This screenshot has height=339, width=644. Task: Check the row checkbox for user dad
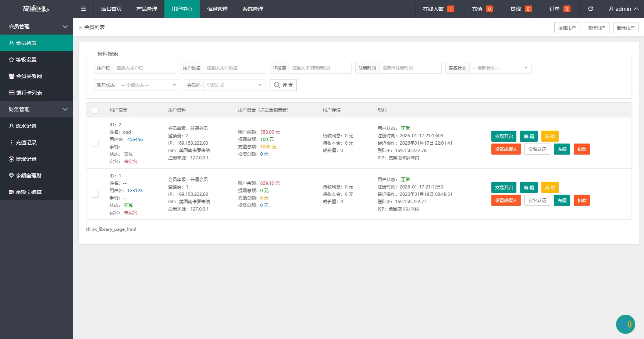coord(95,143)
